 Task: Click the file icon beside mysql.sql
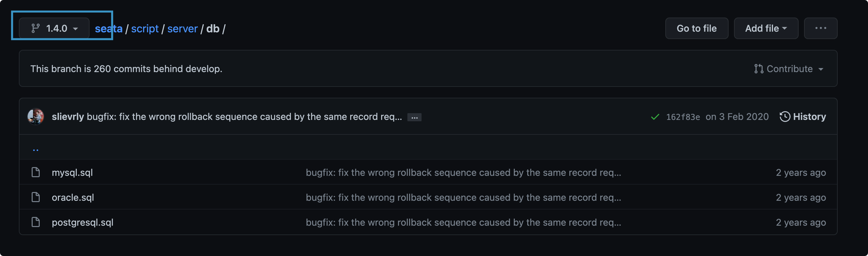(x=36, y=172)
